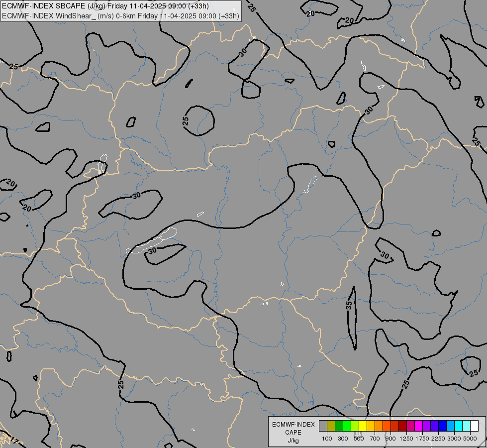Click the 100 tick label on the legend
Image resolution: width=487 pixels, height=448 pixels.
(327, 439)
